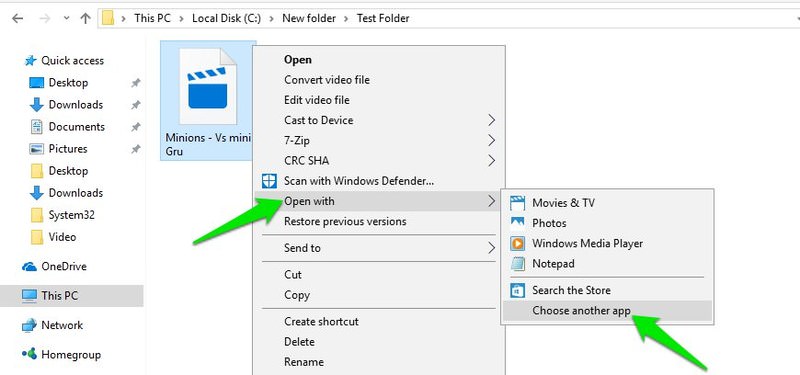Click the Photos app icon

click(517, 223)
